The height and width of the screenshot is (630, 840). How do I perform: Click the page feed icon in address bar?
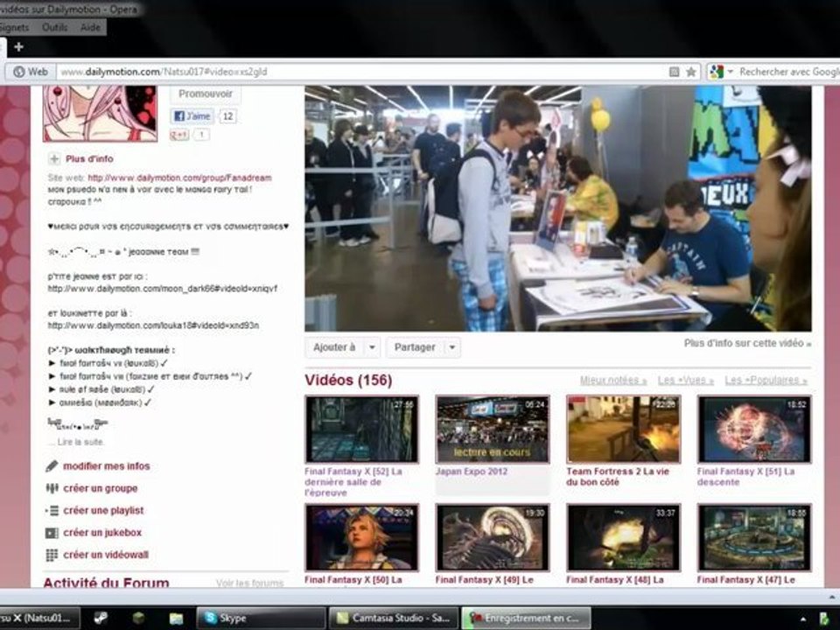(x=675, y=72)
